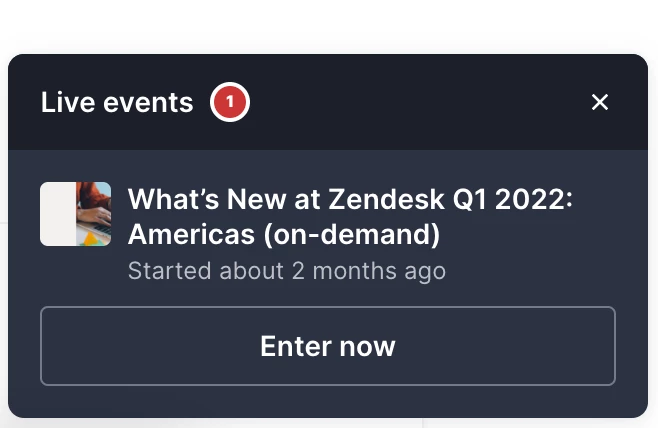Viewport: 658px width, 428px height.
Task: Open the live event count indicator
Action: pos(230,102)
